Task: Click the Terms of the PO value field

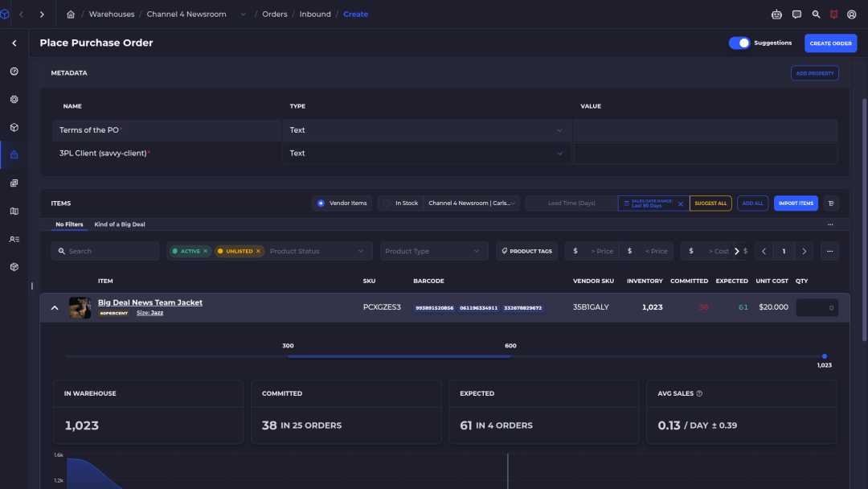Action: point(706,130)
